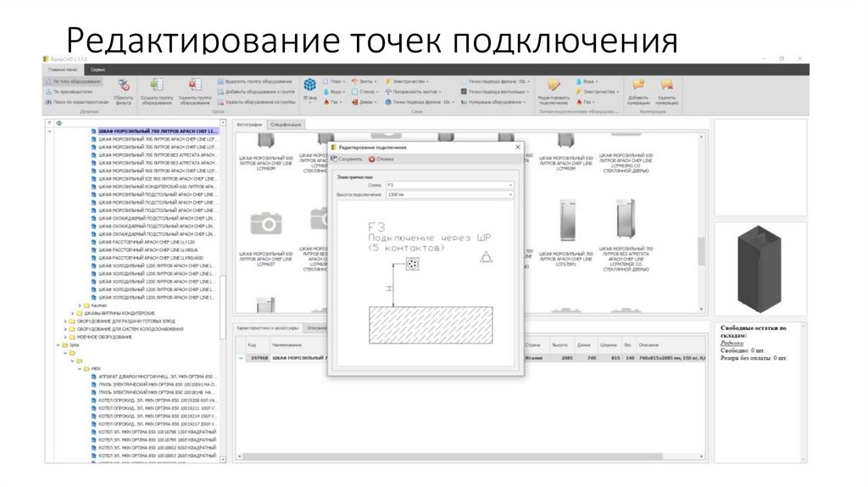Open the План layer dropdown
The height and width of the screenshot is (487, 868).
point(334,81)
